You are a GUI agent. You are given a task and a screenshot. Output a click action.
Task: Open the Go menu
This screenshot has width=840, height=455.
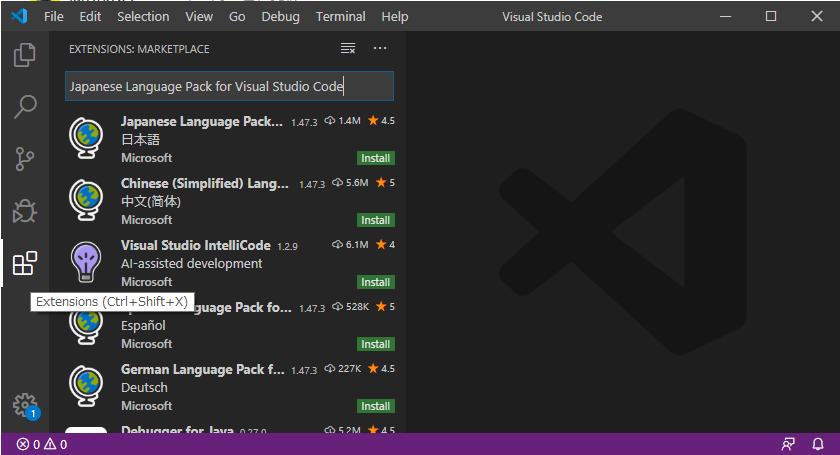tap(237, 17)
